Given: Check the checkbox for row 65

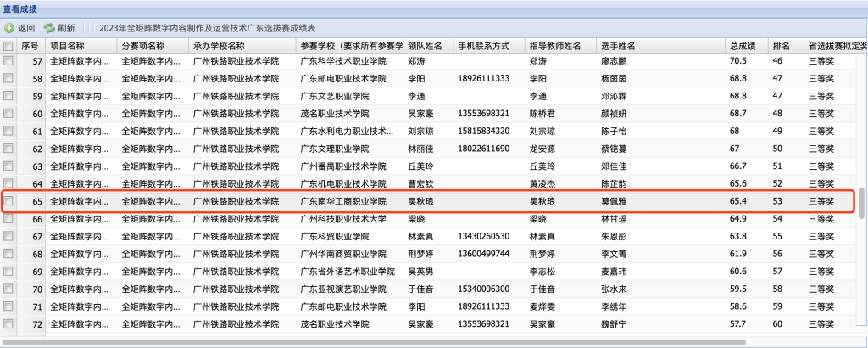Looking at the screenshot, I should click(8, 202).
